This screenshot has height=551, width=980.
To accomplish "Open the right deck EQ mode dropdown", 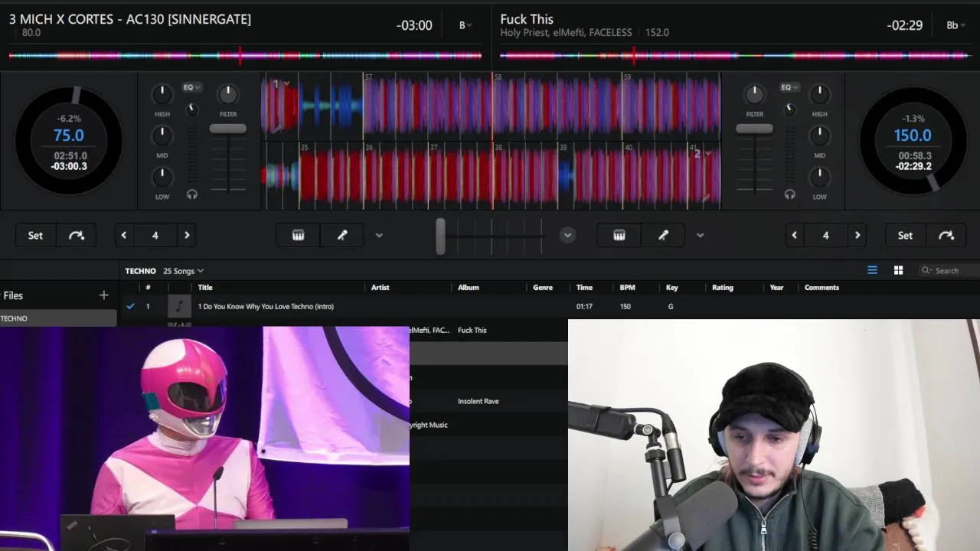I will [789, 87].
